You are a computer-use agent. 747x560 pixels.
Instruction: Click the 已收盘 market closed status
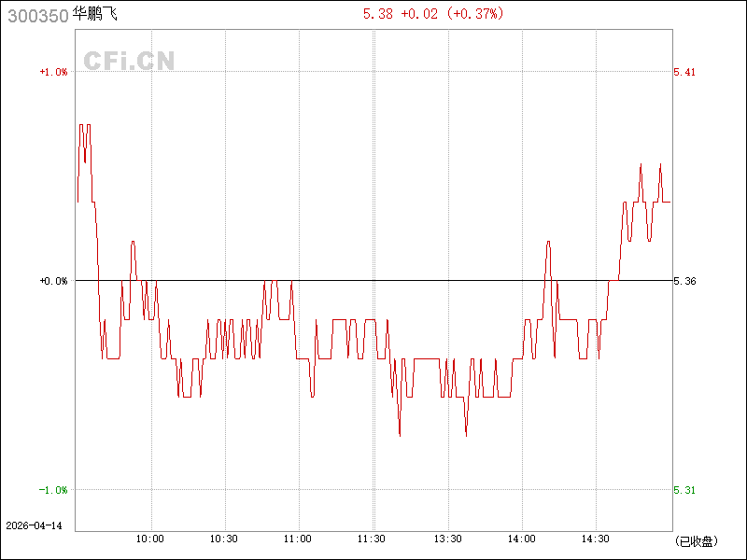[696, 540]
